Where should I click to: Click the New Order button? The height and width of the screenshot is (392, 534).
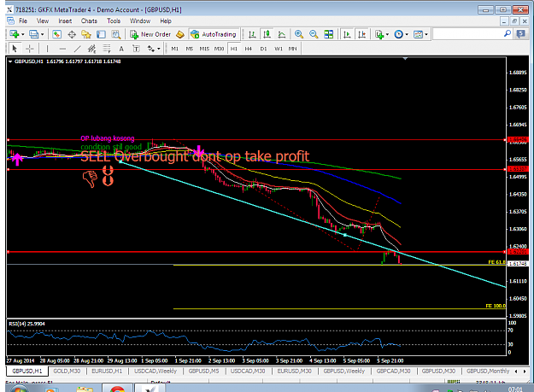click(150, 34)
